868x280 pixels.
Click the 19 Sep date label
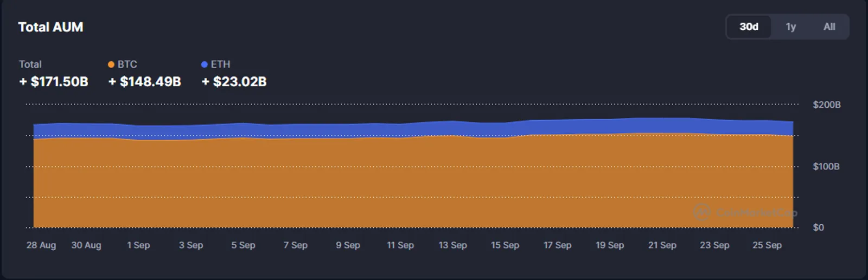[x=610, y=245]
